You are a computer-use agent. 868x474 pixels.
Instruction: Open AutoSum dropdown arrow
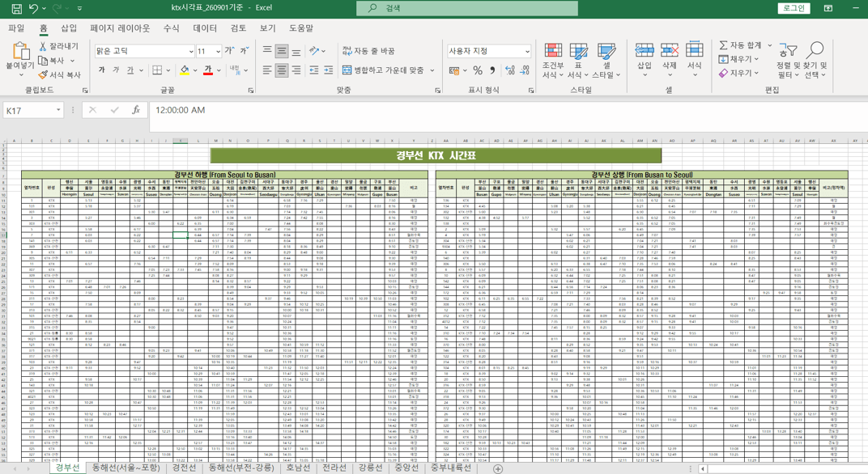point(769,45)
